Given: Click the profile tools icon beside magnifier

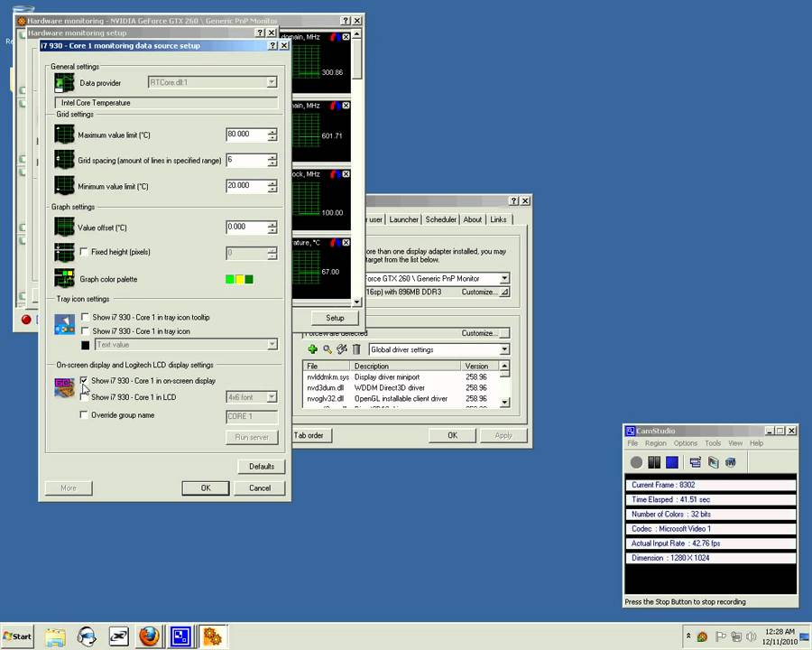Looking at the screenshot, I should click(x=342, y=349).
